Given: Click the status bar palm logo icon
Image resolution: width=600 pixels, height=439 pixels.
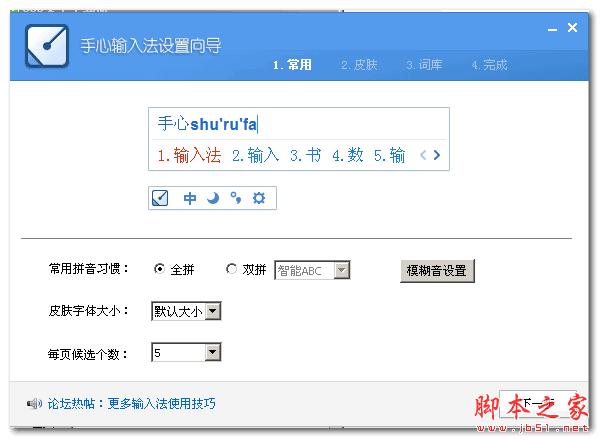Looking at the screenshot, I should (x=160, y=198).
